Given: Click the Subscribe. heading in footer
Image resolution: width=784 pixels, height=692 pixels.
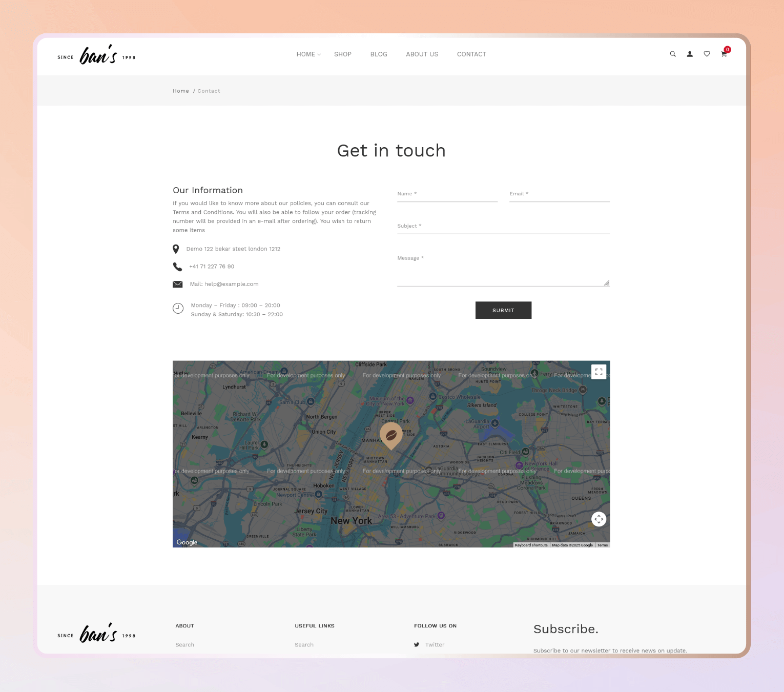Looking at the screenshot, I should click(x=566, y=629).
